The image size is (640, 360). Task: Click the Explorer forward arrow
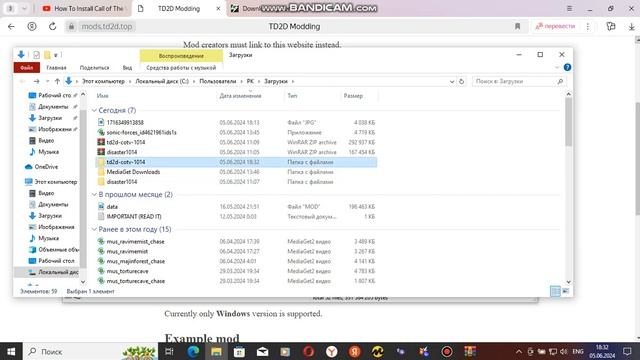(36, 82)
